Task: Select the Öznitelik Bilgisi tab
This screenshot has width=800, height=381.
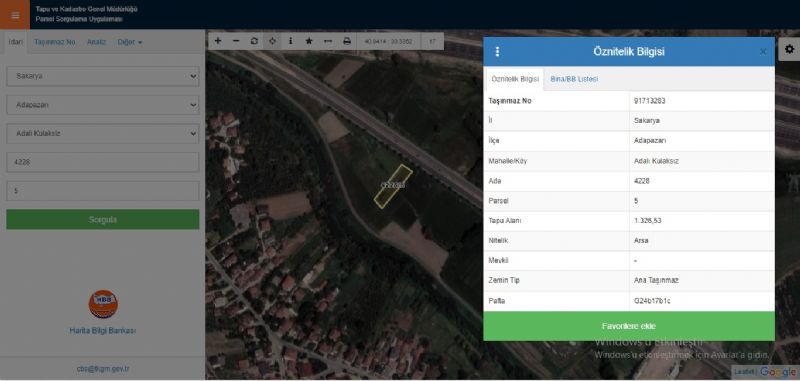Action: pos(515,79)
